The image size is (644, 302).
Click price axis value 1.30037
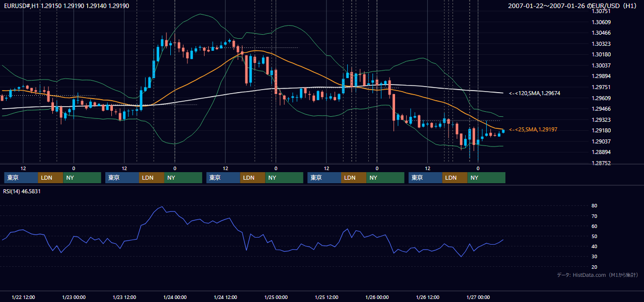602,65
